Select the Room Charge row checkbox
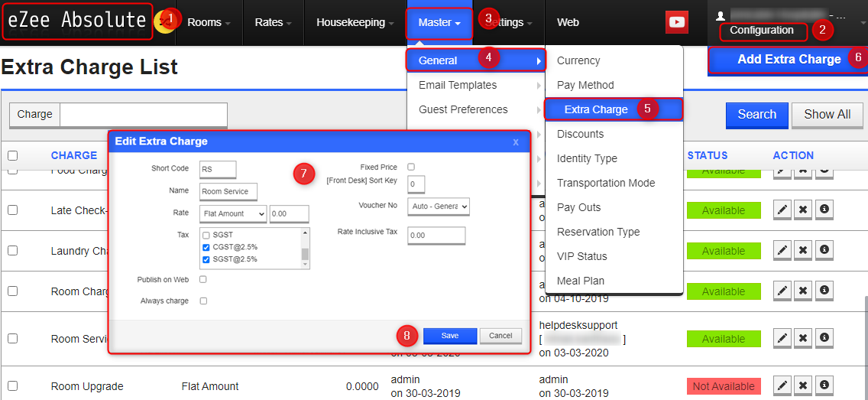 12,291
